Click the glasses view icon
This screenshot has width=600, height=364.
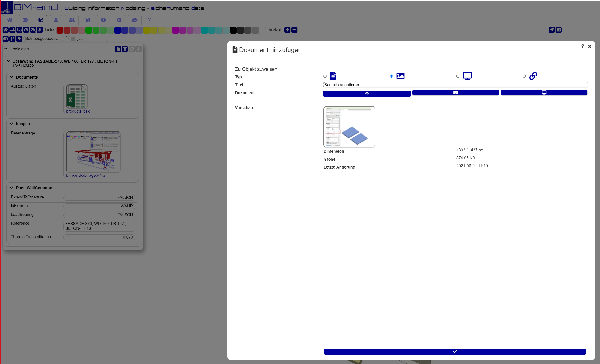point(19,30)
